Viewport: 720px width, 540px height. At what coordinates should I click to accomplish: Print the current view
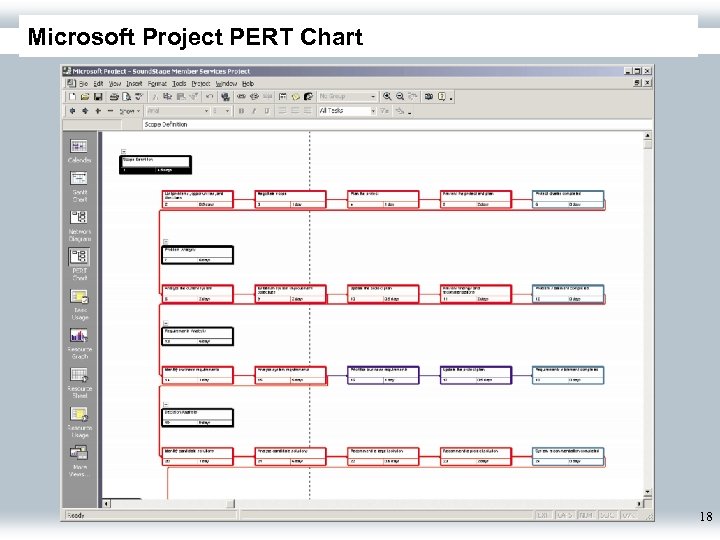point(114,96)
